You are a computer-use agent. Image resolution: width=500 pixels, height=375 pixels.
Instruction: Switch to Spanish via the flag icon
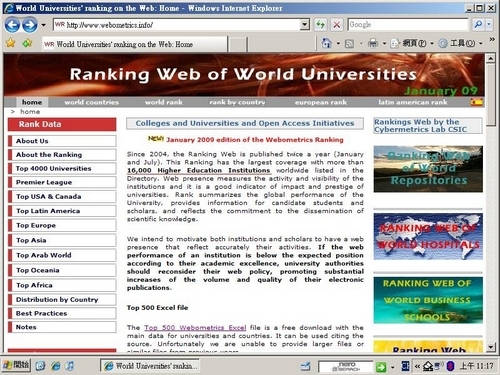click(477, 102)
